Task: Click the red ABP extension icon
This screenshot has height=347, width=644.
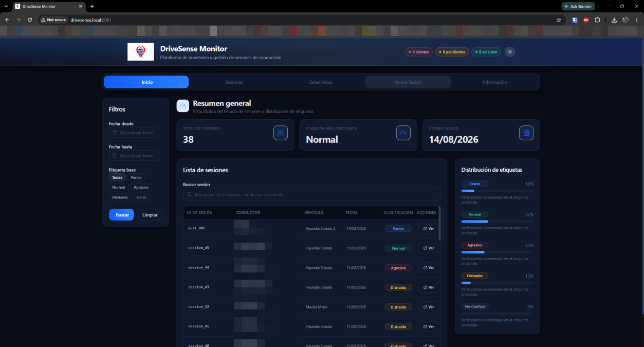Action: point(586,20)
